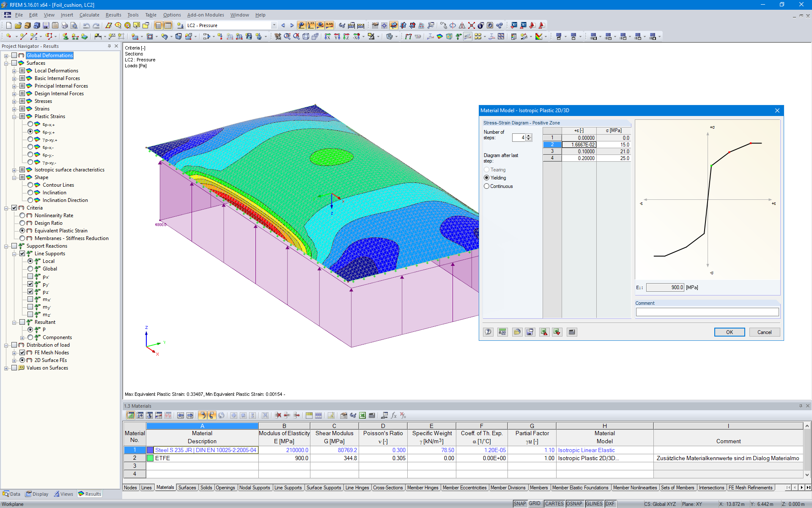Expand the Support Reactions tree node
812x508 pixels.
coord(5,245)
